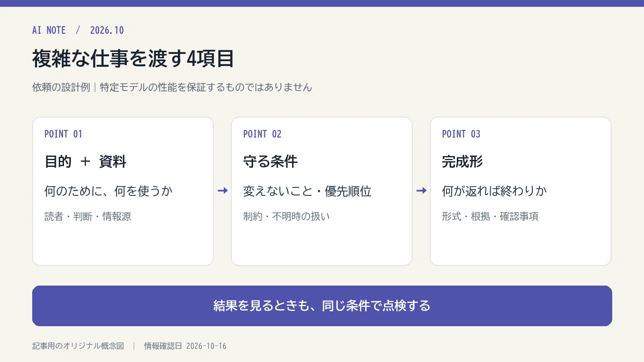Click the text 何のために、何を使うか

pos(108,191)
